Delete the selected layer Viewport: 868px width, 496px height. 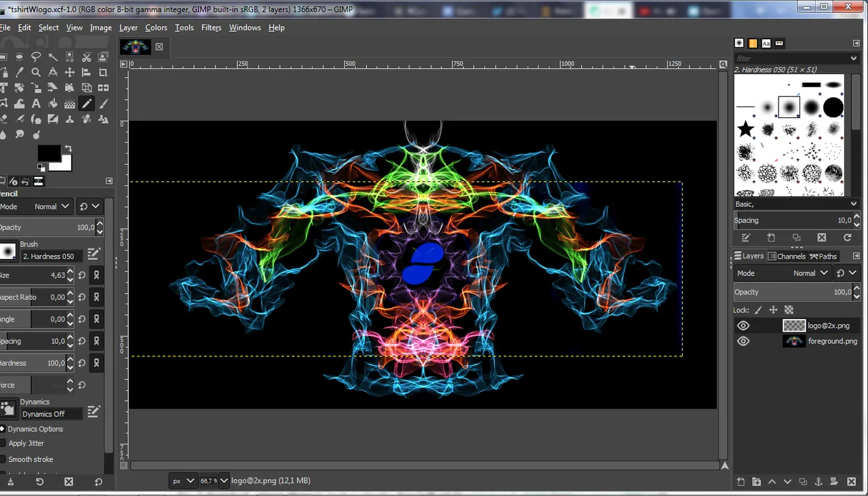pos(852,482)
